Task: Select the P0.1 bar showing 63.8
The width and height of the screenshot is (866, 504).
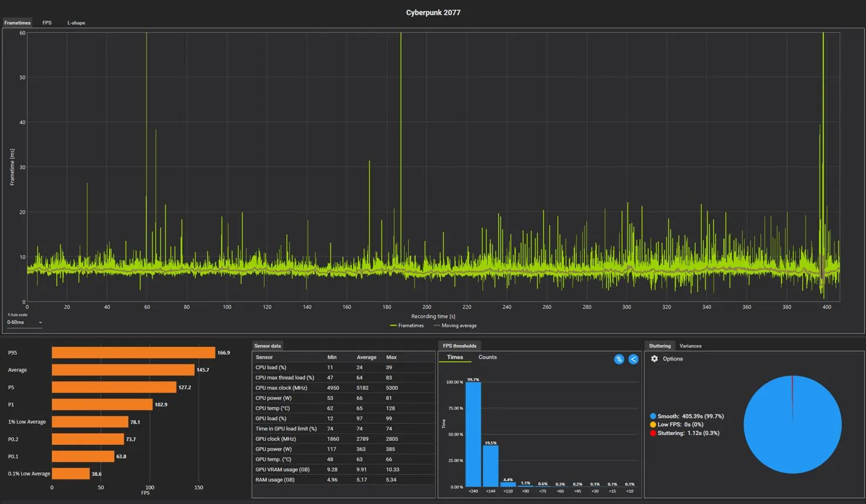Action: (x=83, y=457)
